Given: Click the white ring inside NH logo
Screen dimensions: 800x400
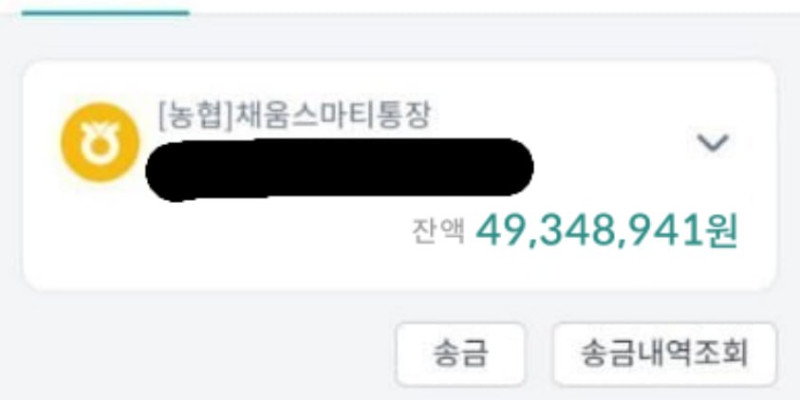Looking at the screenshot, I should 100,145.
